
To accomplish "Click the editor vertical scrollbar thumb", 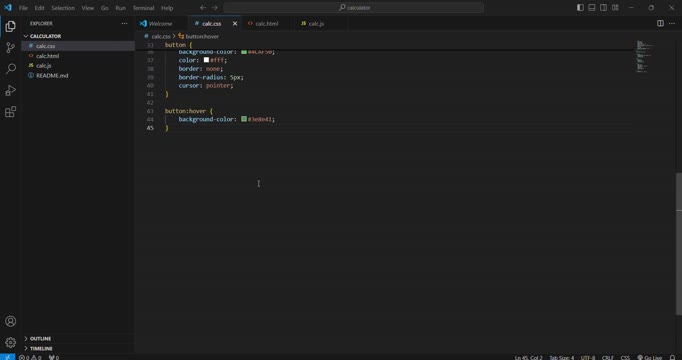I will click(x=679, y=243).
